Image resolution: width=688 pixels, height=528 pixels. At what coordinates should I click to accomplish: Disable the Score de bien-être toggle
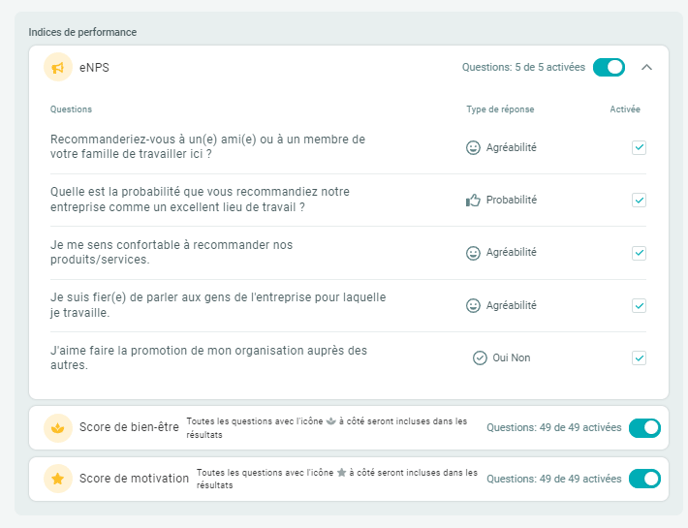(645, 428)
